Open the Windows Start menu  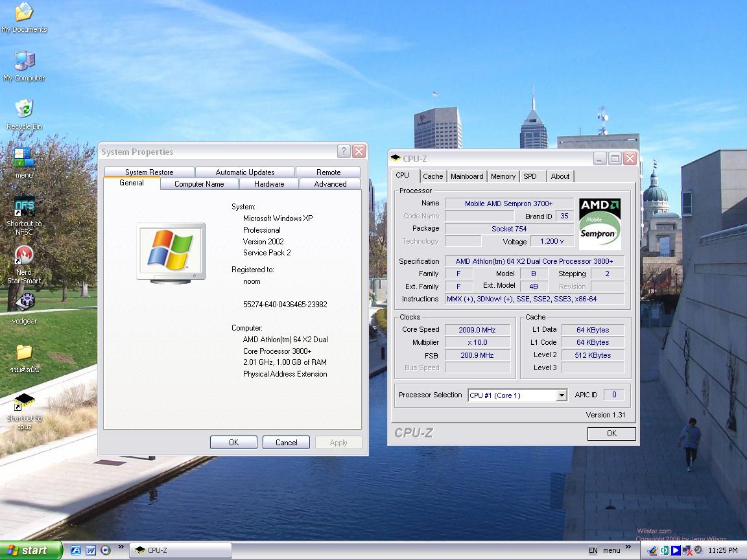[31, 550]
